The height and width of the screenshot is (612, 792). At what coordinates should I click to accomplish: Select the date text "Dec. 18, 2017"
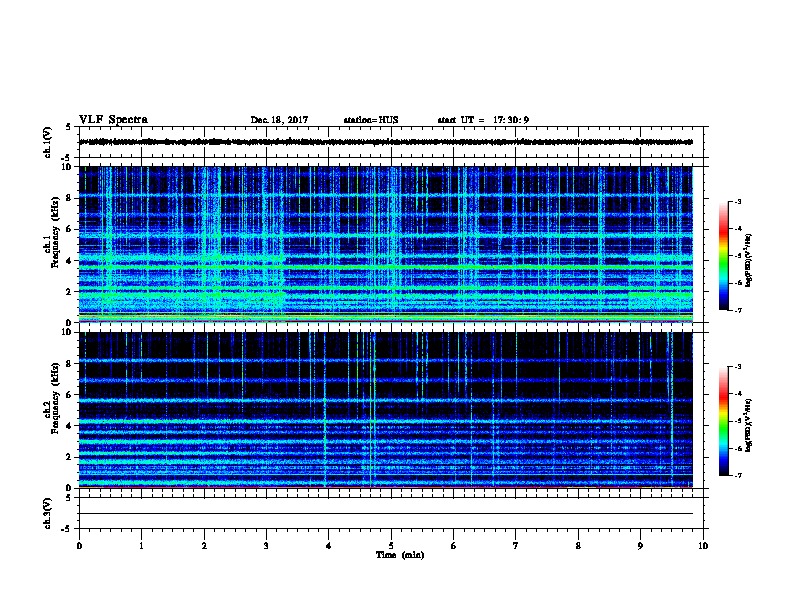279,120
